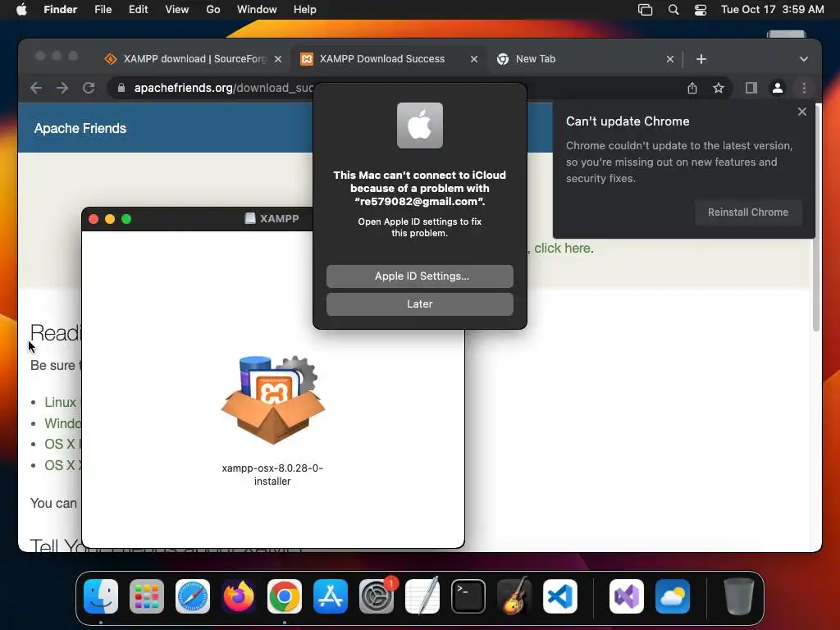The width and height of the screenshot is (840, 630).
Task: Open the View menu
Action: tap(177, 10)
